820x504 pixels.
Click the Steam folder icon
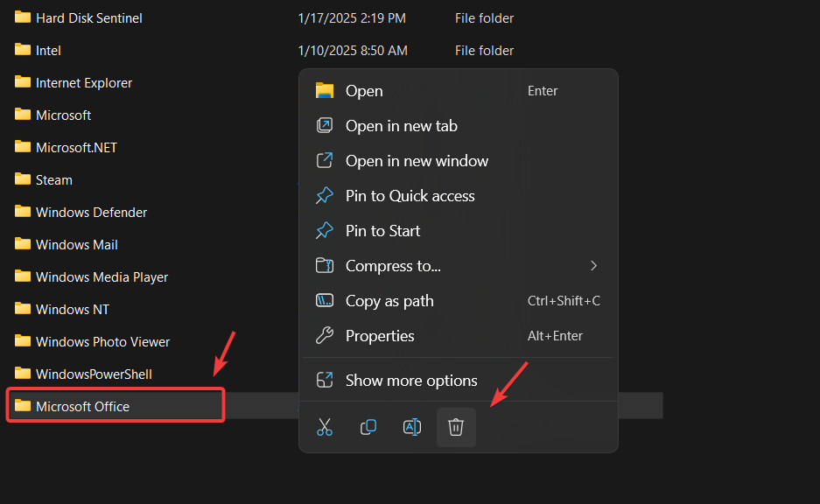23,179
